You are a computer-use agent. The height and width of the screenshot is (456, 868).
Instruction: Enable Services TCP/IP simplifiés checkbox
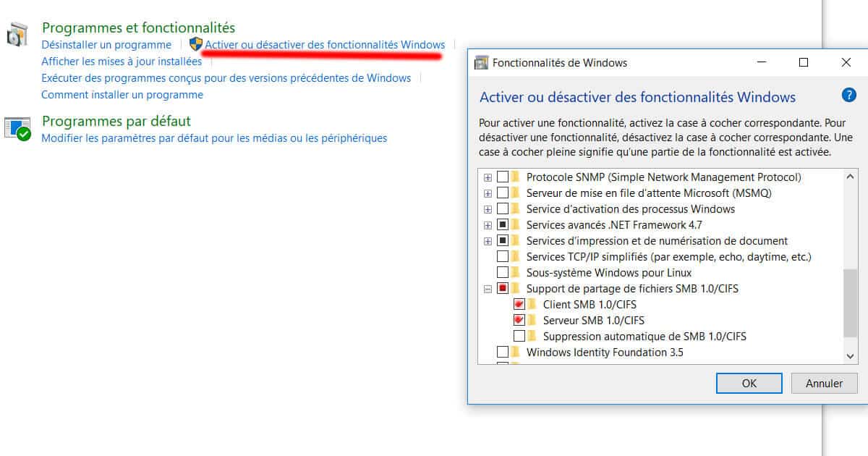[x=503, y=257]
